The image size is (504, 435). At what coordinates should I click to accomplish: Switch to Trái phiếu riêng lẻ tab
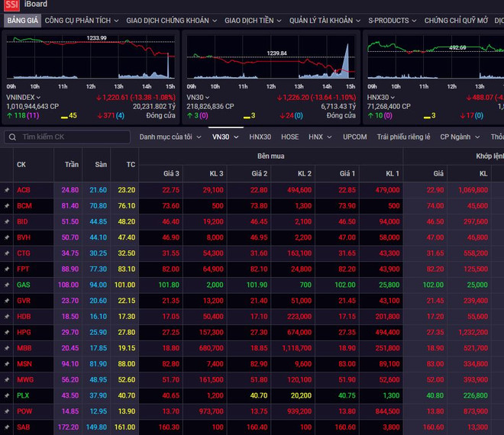coord(403,137)
